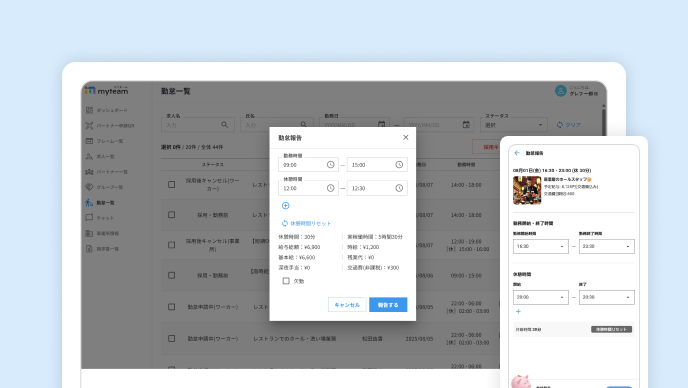688x388 pixels.
Task: Click the クリア refresh icon
Action: click(x=560, y=125)
